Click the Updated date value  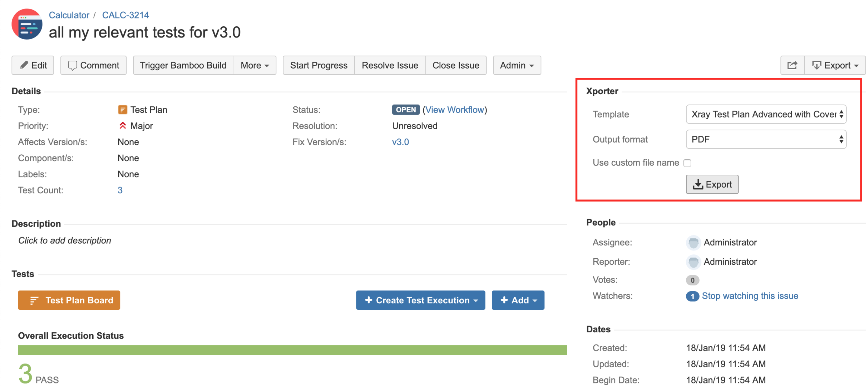[x=726, y=364]
